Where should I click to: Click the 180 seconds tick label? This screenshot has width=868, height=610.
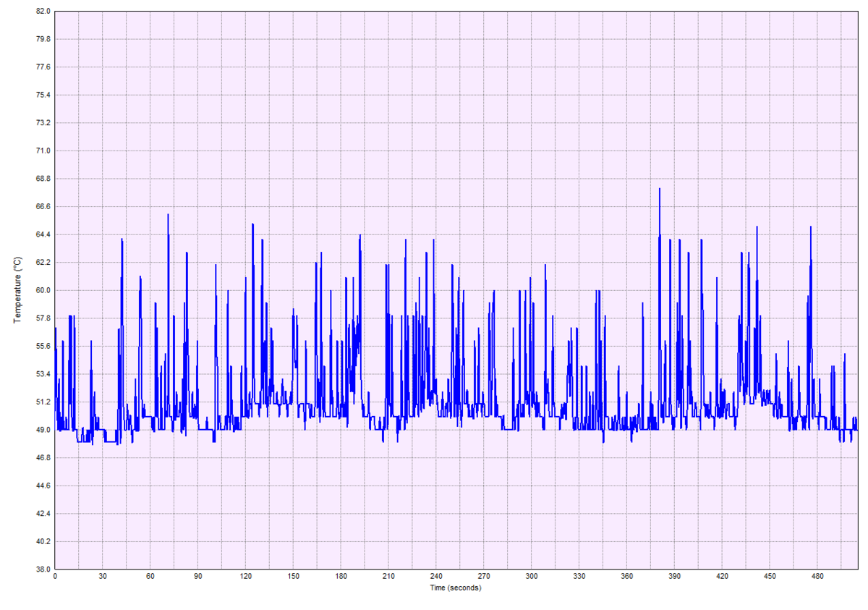click(341, 577)
